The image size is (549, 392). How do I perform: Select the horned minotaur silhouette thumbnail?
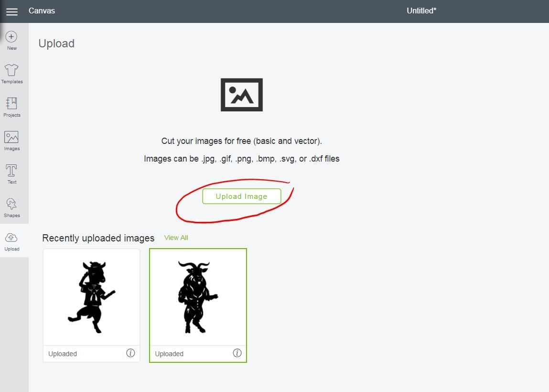pyautogui.click(x=198, y=297)
